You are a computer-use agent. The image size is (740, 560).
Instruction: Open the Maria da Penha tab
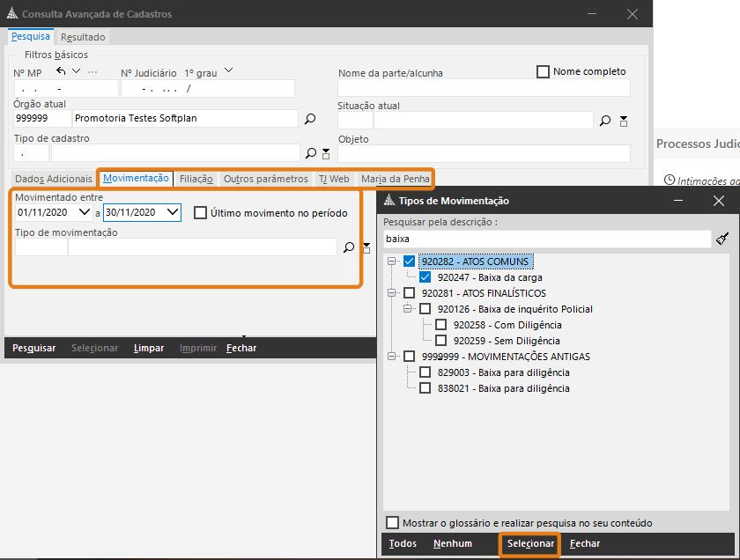tap(396, 179)
